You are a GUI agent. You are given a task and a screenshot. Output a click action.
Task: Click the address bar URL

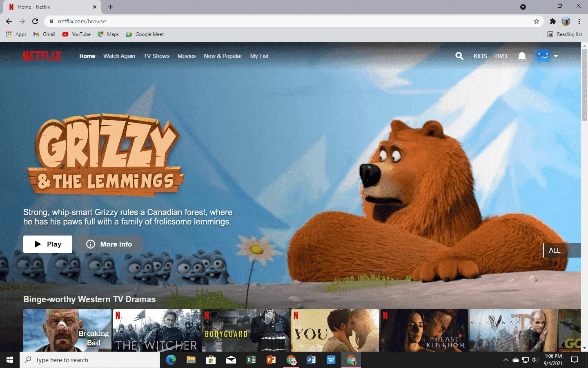82,21
